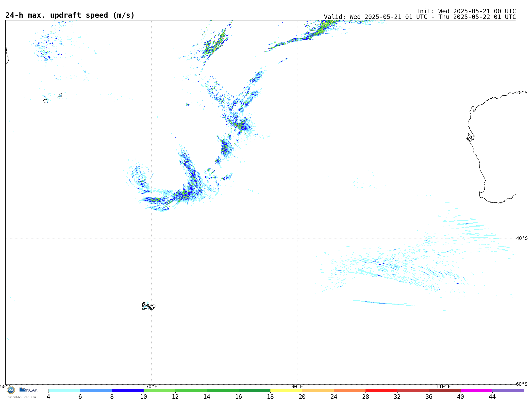Click the light green 10–12 color swatch
This screenshot has width=532, height=400.
159,390
